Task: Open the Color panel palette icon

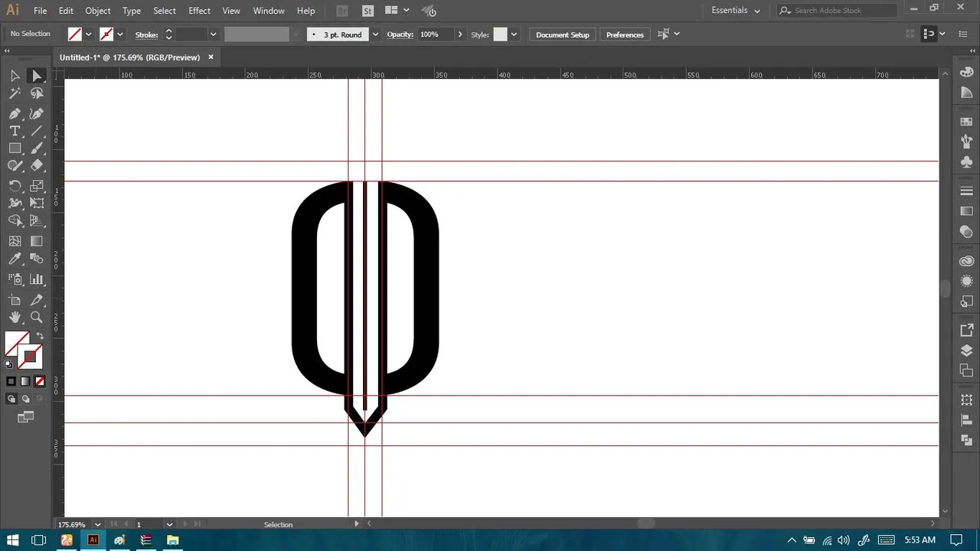Action: click(966, 72)
